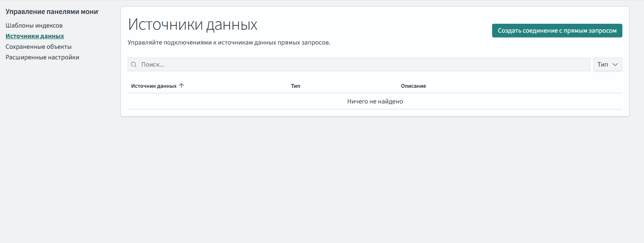This screenshot has height=243, width=644.
Task: Click the Источники данных page heading
Action: [x=193, y=25]
